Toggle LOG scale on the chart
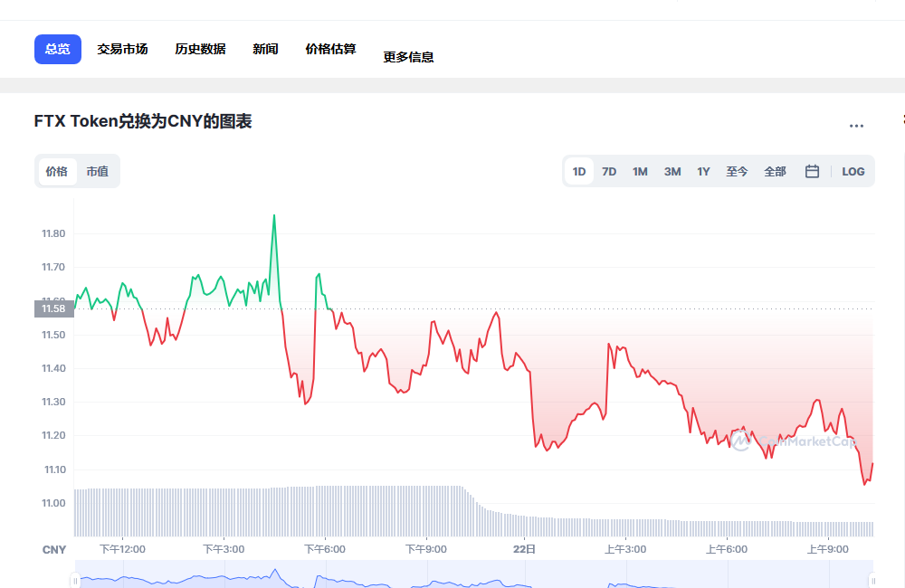905x588 pixels. [x=853, y=171]
